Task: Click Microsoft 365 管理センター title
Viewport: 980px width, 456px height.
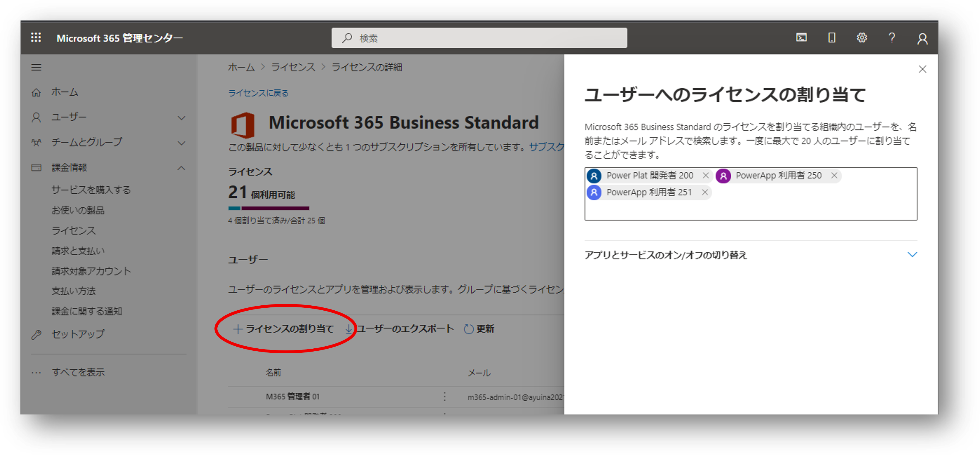Action: pos(120,38)
